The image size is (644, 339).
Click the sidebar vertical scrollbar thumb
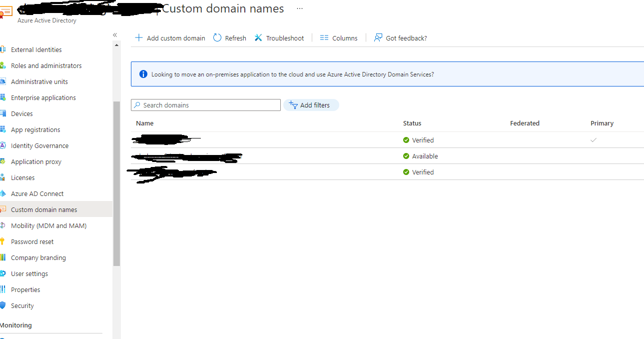pos(117,183)
